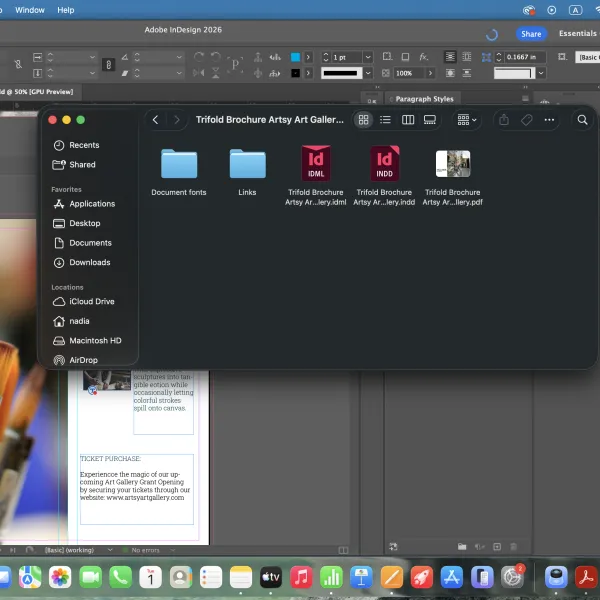This screenshot has height=600, width=600.
Task: Select the Trifold Brochure PDF thumbnail
Action: pos(453,164)
